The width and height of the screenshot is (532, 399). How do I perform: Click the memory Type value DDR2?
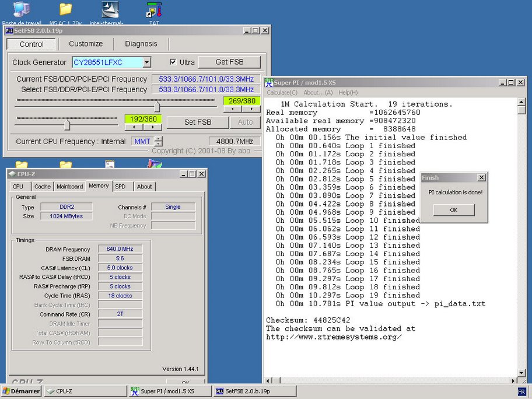[x=66, y=207]
